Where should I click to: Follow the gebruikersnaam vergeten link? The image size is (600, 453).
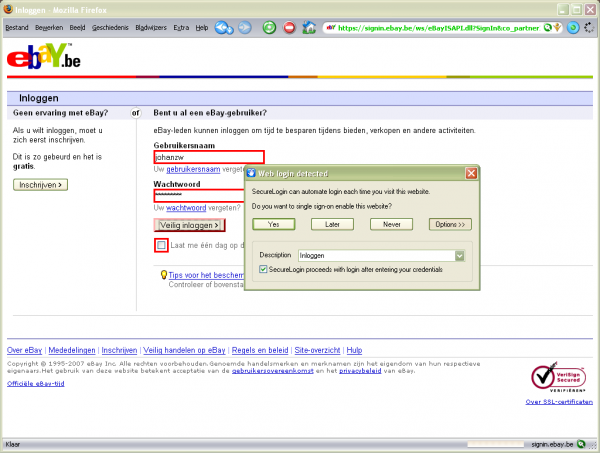click(193, 169)
